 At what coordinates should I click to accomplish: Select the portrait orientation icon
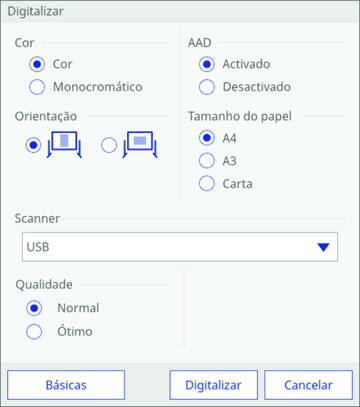tap(64, 144)
